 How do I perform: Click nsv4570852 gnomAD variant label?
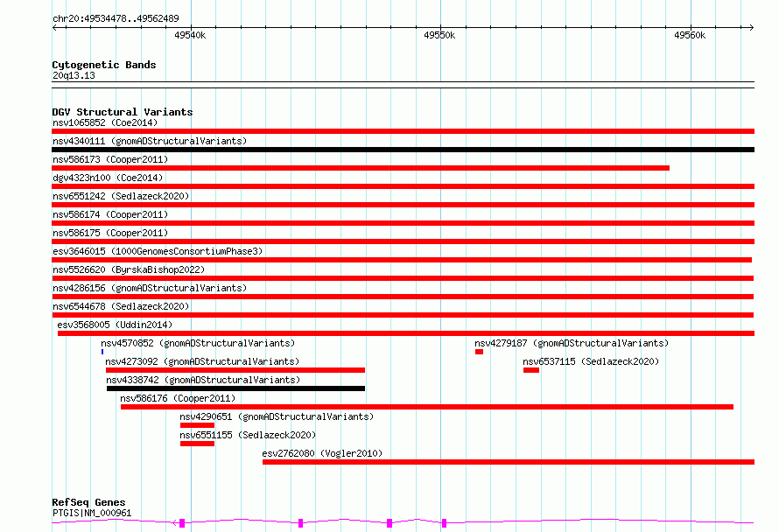198,343
